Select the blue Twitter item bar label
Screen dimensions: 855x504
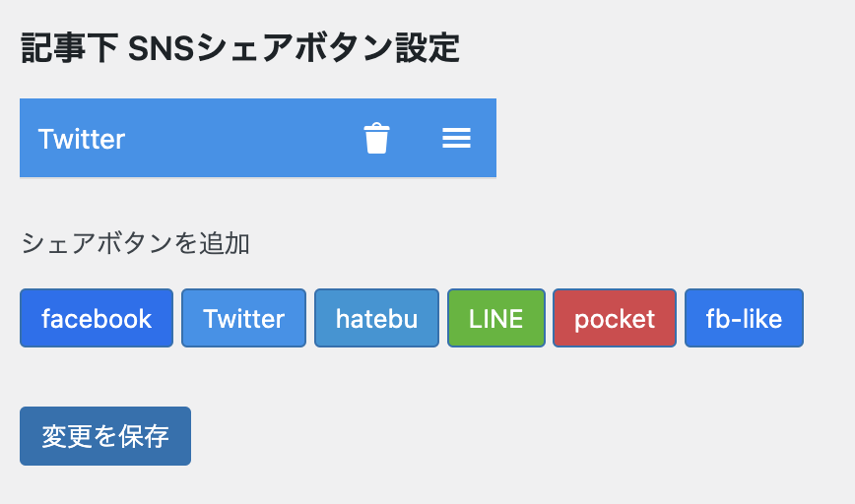(x=82, y=139)
